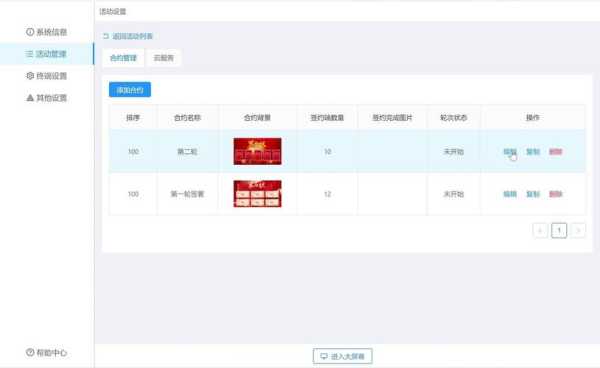
Task: Delete the 第二轮 contract row
Action: coord(555,151)
